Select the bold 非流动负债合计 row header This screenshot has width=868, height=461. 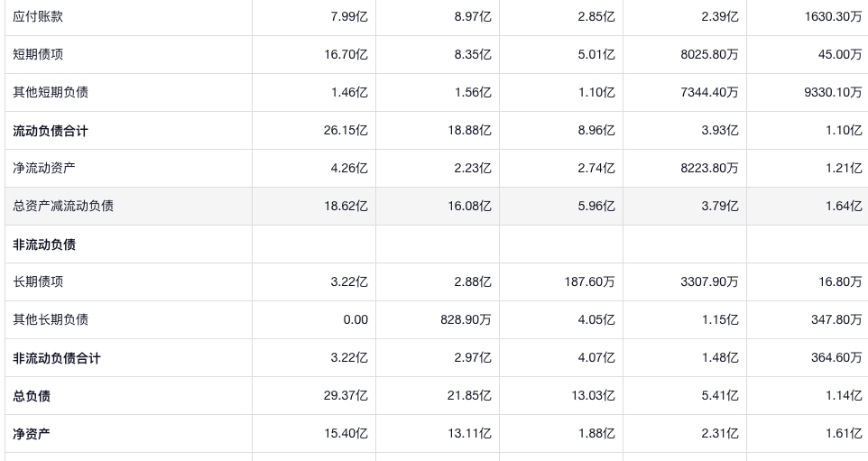57,358
